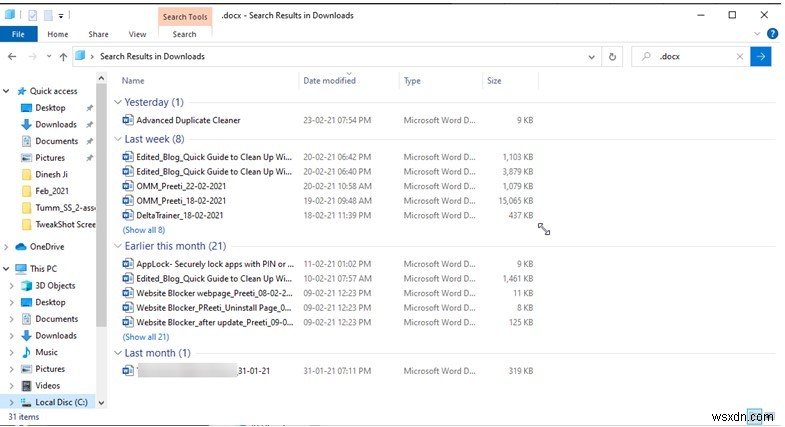
Task: Open Music under This PC
Action: click(46, 352)
